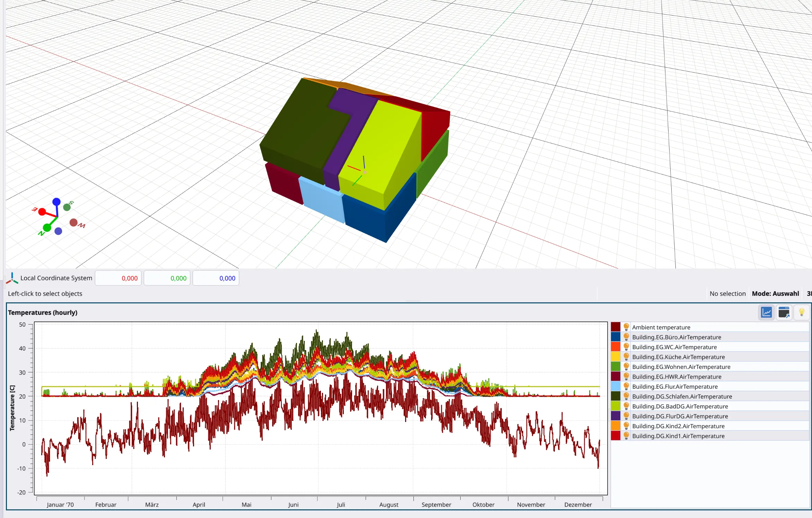Toggle visibility bulb for Building.EG.Küche.AirTemperature
The width and height of the screenshot is (812, 518).
[x=626, y=357]
